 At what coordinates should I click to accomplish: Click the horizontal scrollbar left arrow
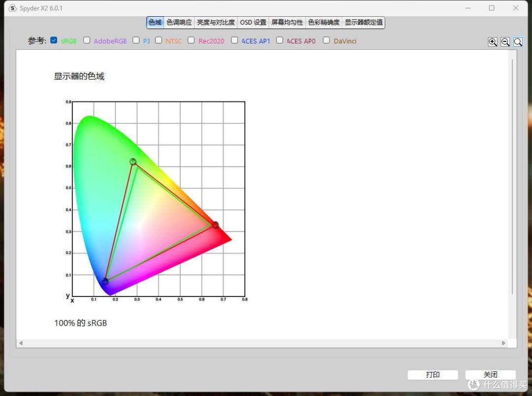point(21,343)
